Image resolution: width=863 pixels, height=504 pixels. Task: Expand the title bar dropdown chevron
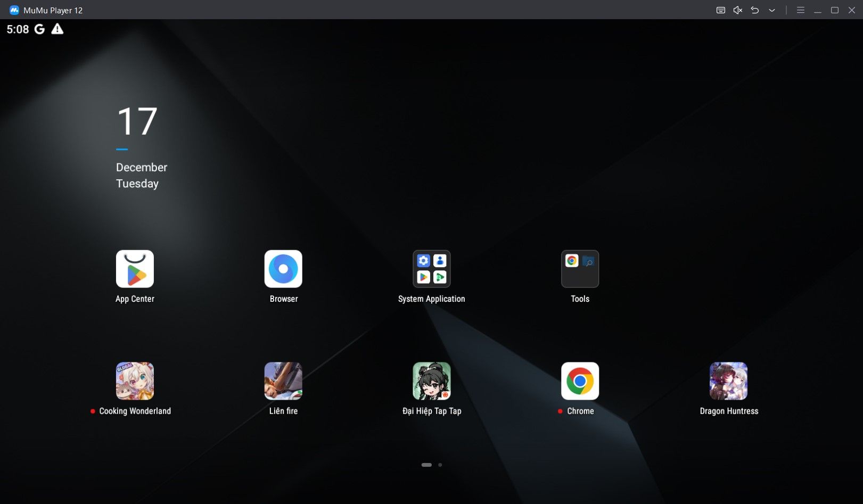(x=772, y=10)
